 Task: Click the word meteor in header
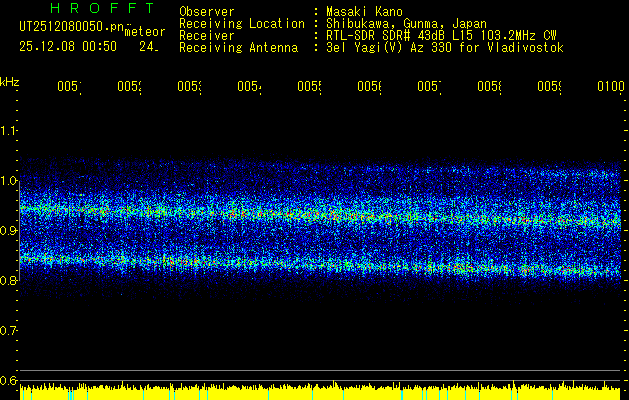pos(145,32)
